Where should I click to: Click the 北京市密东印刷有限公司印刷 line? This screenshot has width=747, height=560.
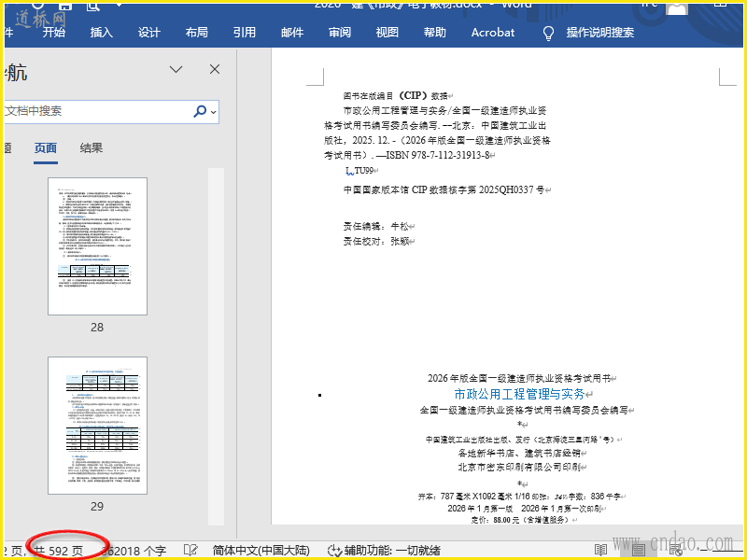(519, 468)
